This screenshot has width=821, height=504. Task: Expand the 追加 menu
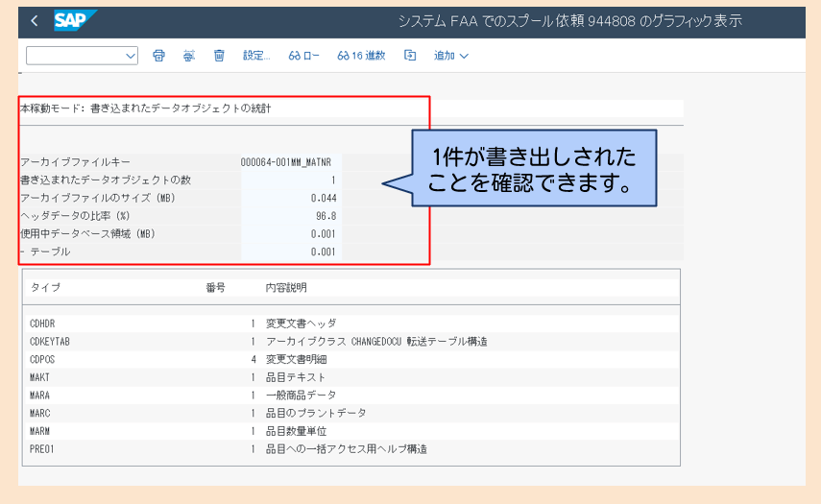click(450, 56)
